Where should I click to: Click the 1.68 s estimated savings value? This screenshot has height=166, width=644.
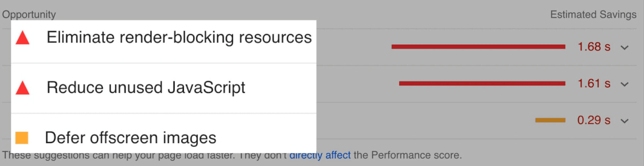click(x=594, y=47)
